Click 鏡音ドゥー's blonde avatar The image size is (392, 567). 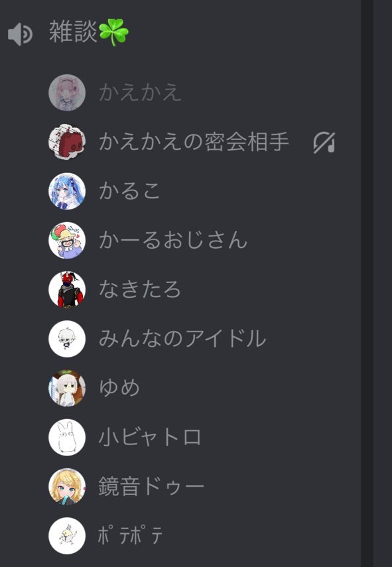click(67, 486)
